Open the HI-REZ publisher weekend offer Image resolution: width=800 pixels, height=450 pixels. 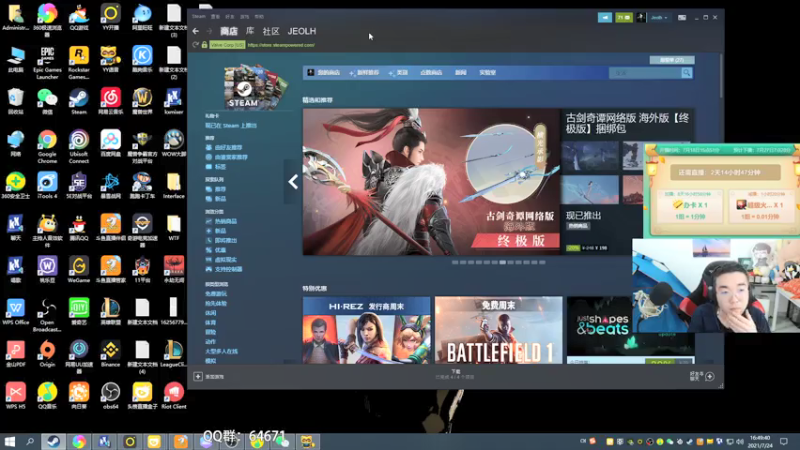(366, 330)
